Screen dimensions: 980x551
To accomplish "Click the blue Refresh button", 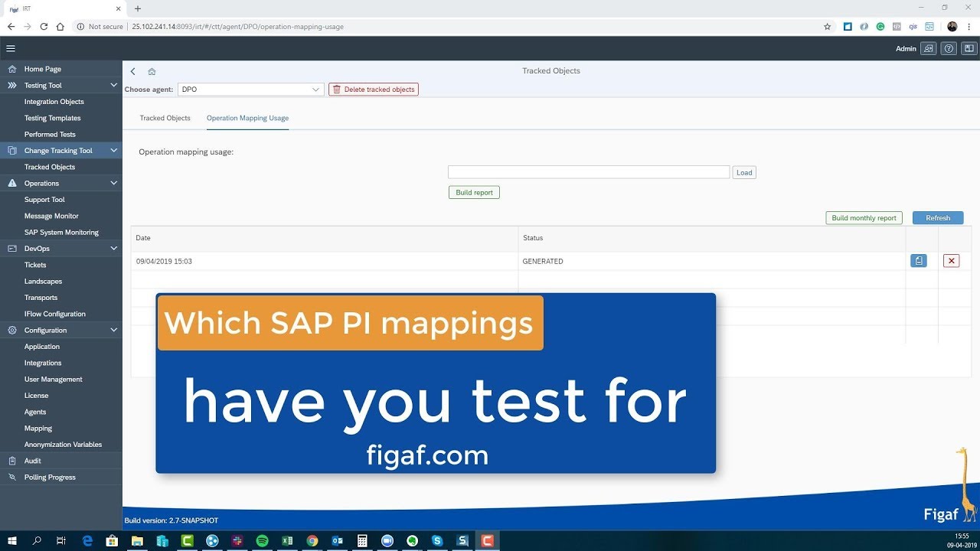I will click(938, 218).
